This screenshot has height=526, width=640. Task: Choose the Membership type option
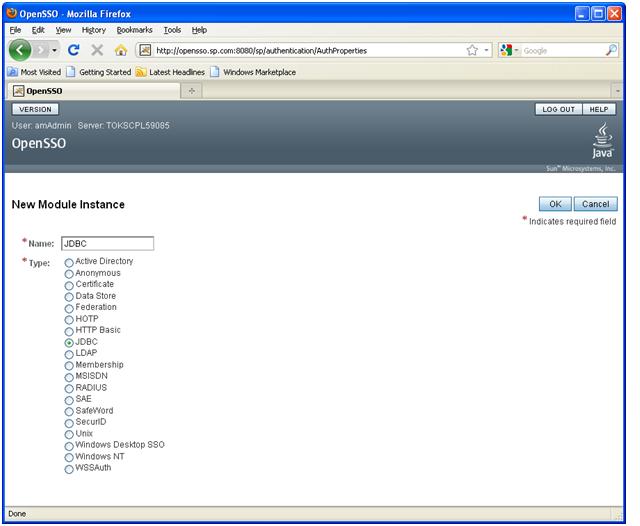coord(69,366)
